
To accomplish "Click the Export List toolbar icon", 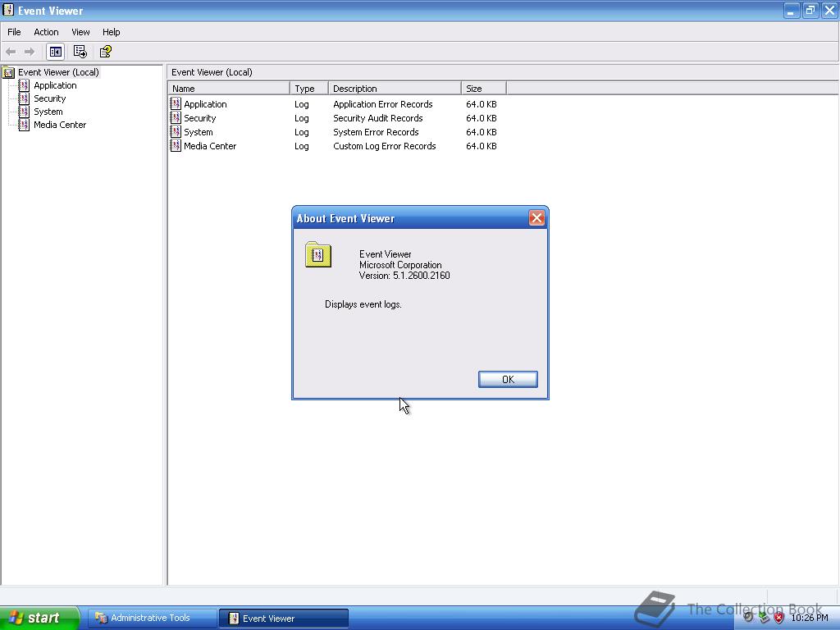I will tap(80, 52).
